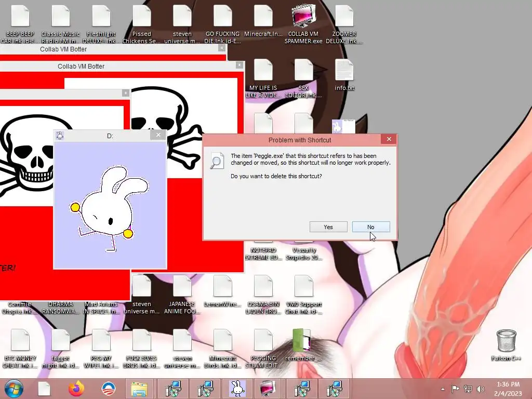532x399 pixels.
Task: Close the front Collab VM Botter window
Action: click(x=239, y=65)
